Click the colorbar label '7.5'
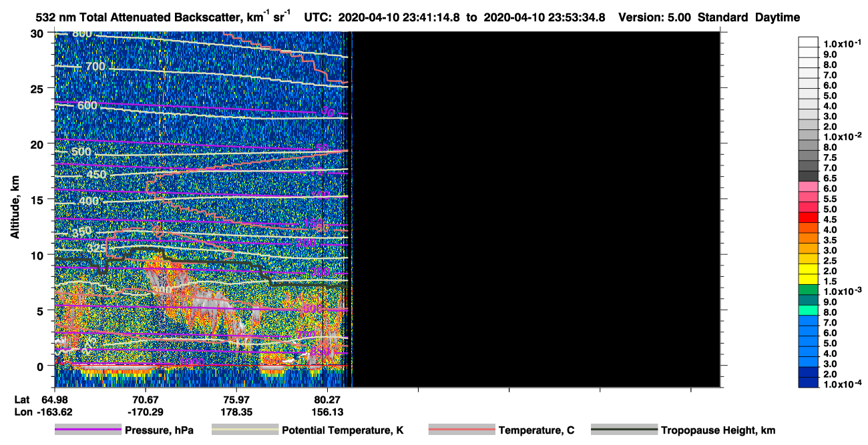This screenshot has width=868, height=445. [x=829, y=157]
